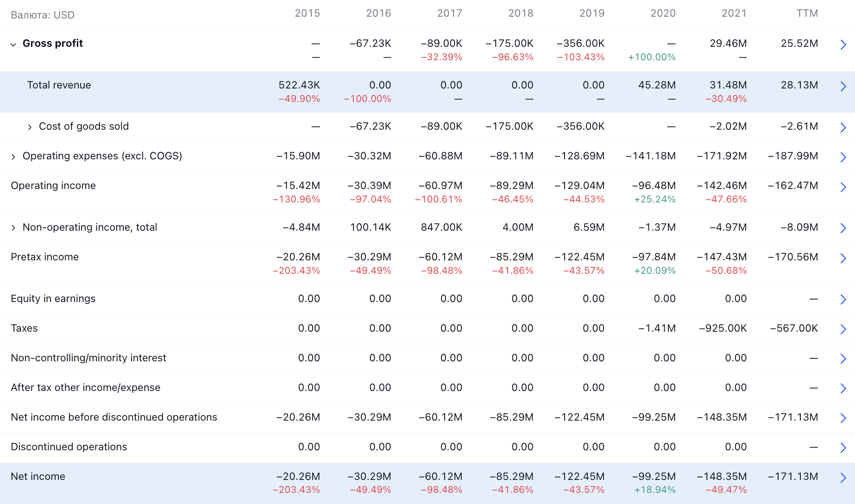Click the Net income row label

(x=38, y=477)
